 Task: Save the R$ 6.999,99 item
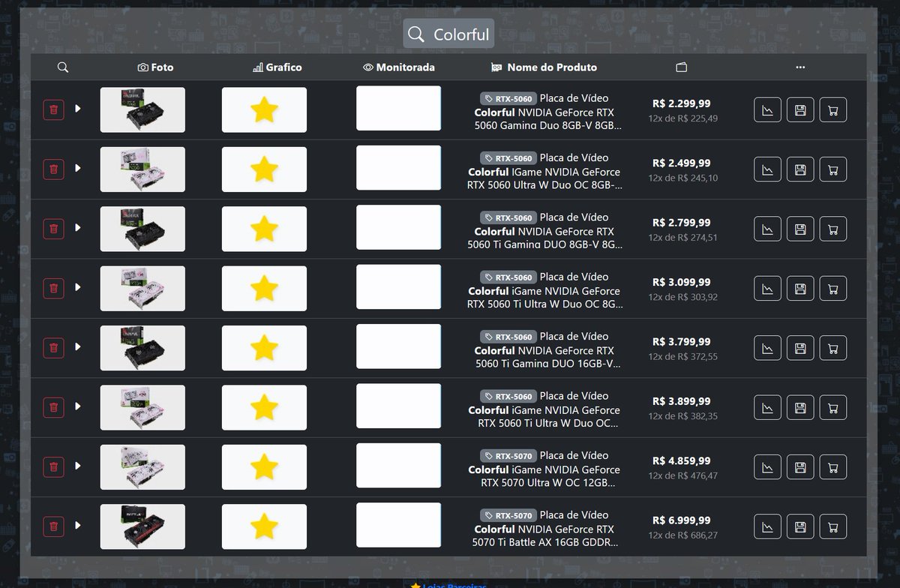coord(800,526)
